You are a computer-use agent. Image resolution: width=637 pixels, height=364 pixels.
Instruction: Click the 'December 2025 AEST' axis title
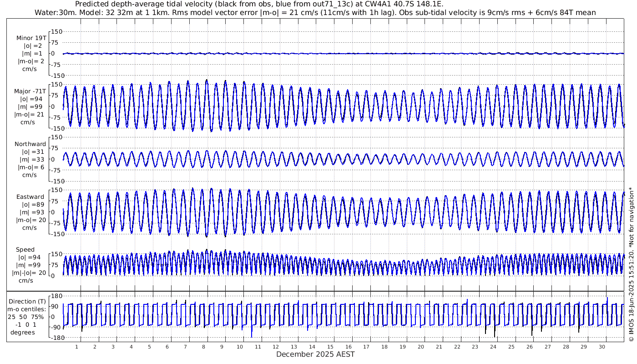[x=315, y=354]
